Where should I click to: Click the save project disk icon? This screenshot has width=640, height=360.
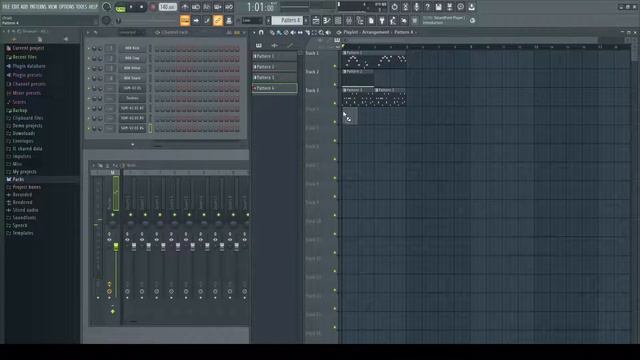(438, 7)
